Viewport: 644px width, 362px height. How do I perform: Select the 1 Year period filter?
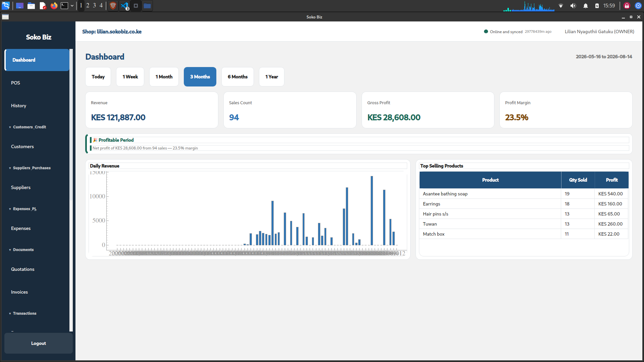click(272, 77)
